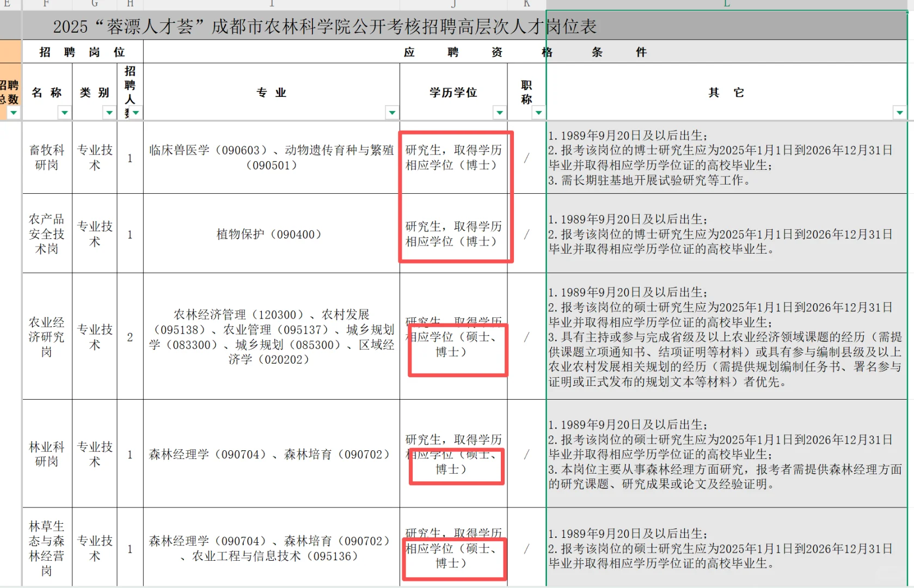Select the requirements cell mentioning 农业经济领域课题
The width and height of the screenshot is (914, 588).
point(727,336)
